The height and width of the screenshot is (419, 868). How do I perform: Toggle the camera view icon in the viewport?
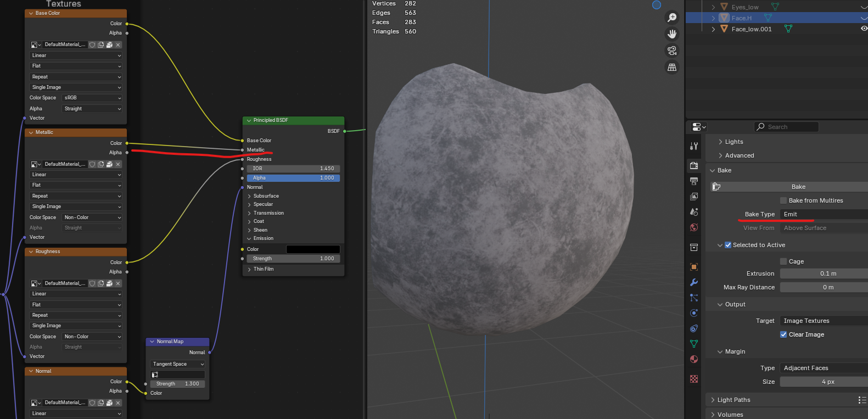point(671,51)
